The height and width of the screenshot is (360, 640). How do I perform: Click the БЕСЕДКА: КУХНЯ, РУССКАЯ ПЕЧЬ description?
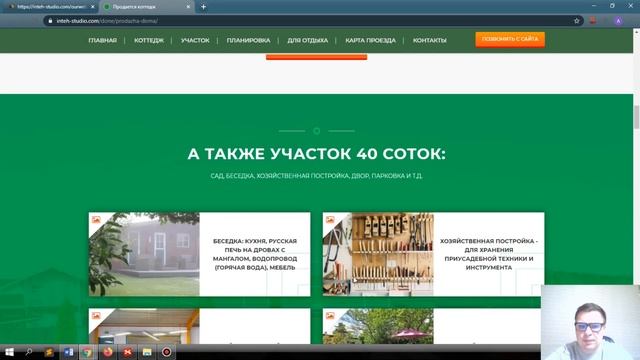255,254
